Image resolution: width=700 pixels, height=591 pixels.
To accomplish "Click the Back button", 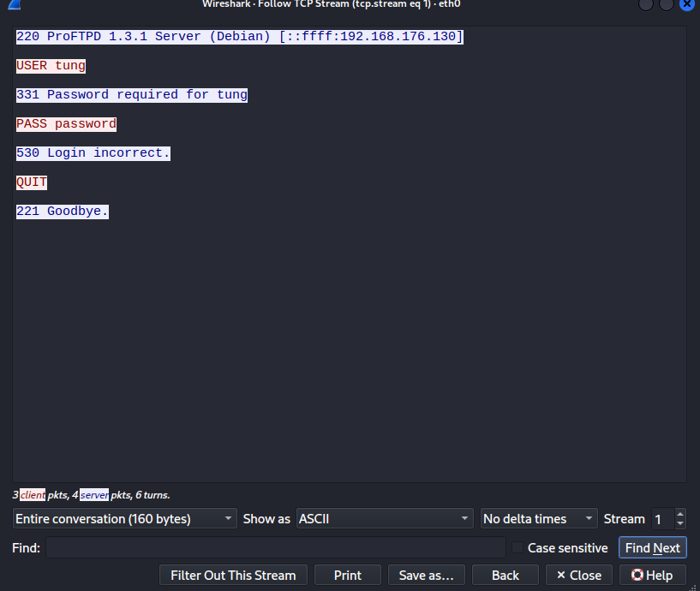I will point(506,576).
